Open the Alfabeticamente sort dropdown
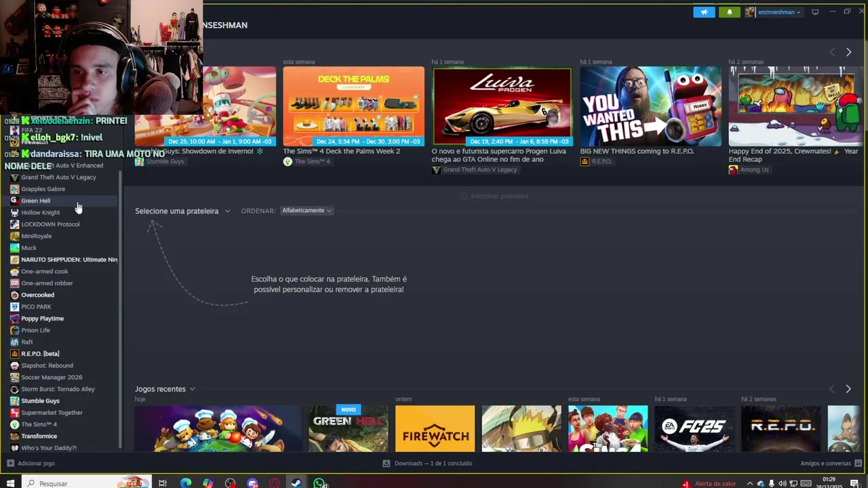This screenshot has height=488, width=868. point(307,211)
